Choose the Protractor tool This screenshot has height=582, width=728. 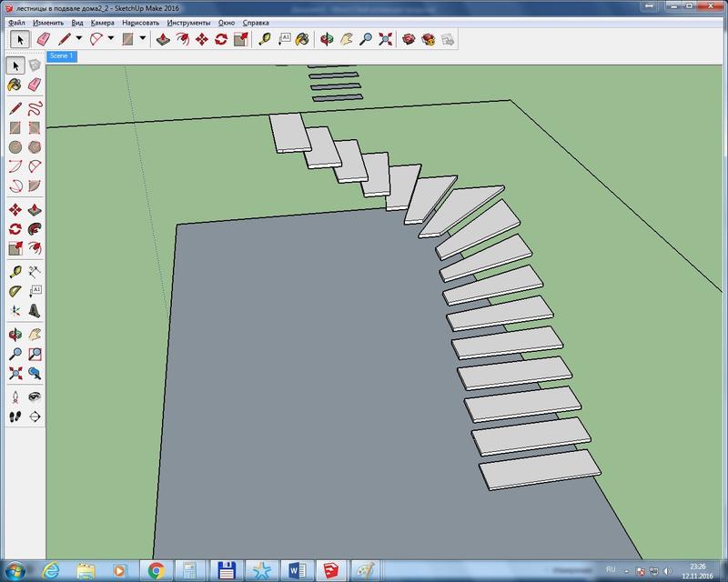[x=15, y=291]
